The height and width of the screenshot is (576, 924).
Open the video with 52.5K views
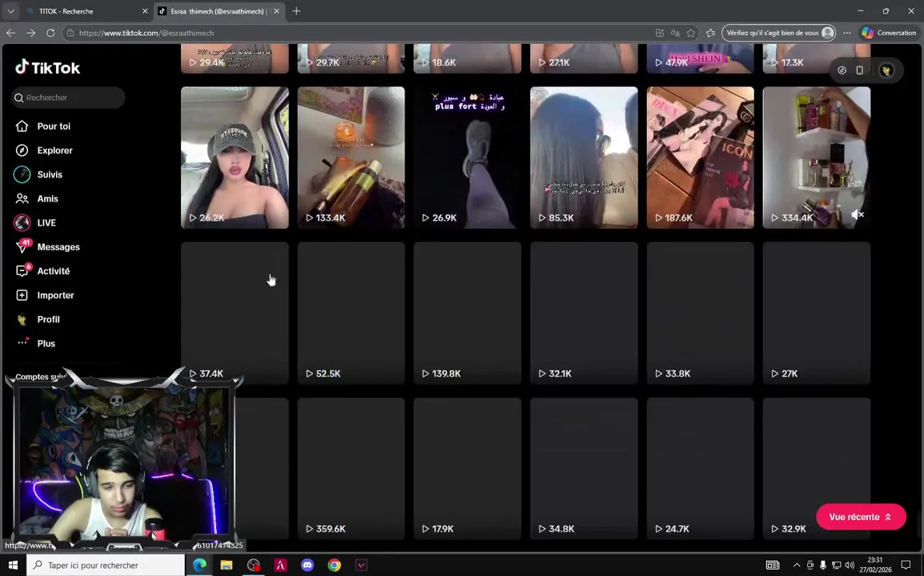[351, 313]
